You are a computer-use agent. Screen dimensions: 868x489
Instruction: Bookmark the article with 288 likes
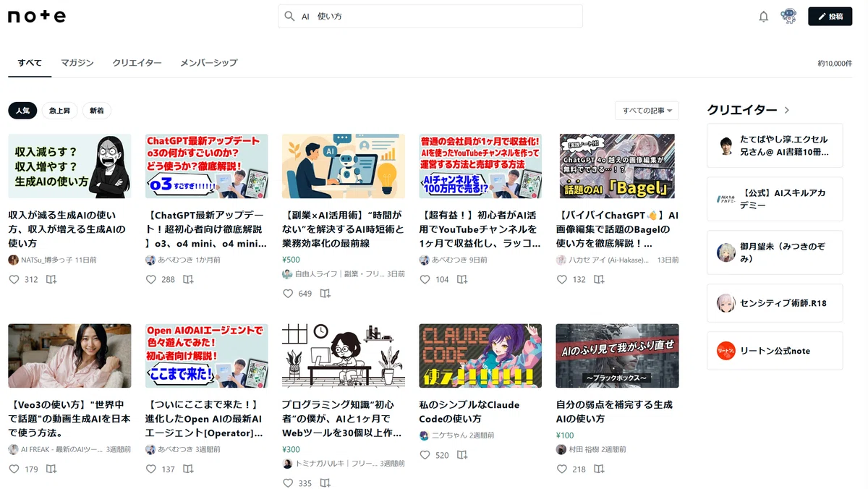pos(188,279)
